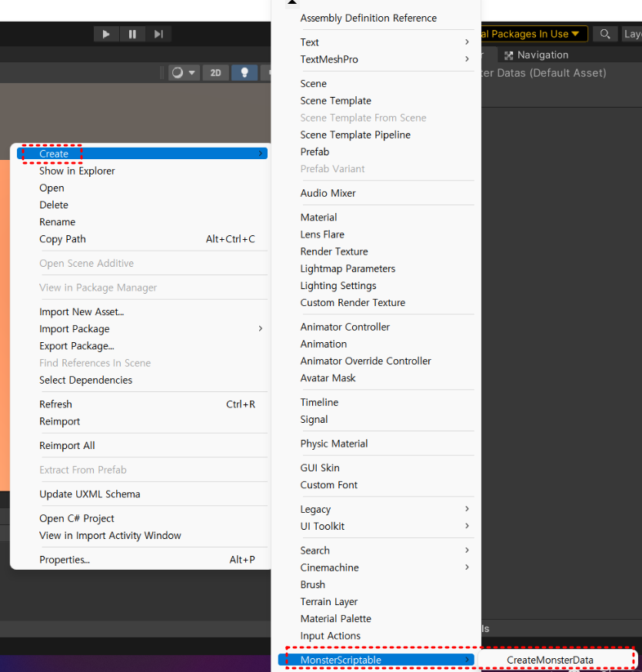Click the Step frame button
642x672 pixels.
click(x=158, y=34)
